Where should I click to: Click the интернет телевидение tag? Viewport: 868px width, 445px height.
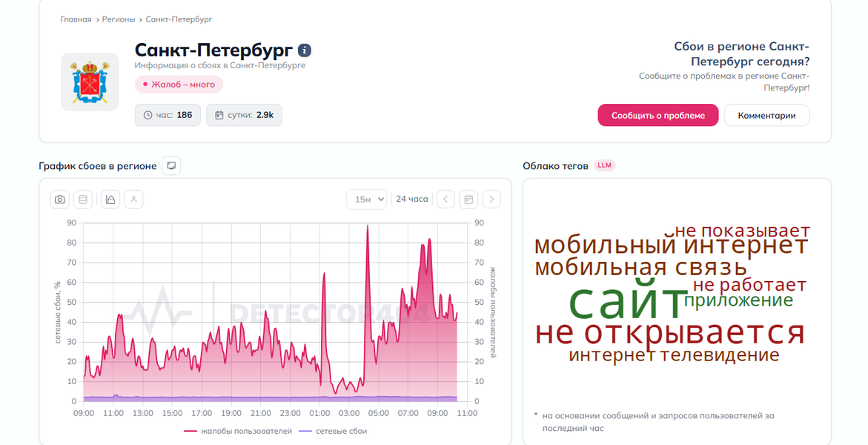(674, 355)
